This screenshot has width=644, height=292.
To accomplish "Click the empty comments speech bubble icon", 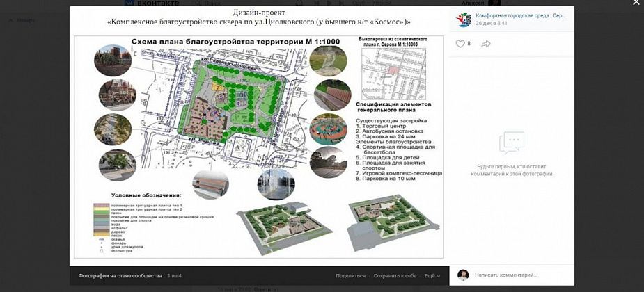I will click(x=512, y=143).
